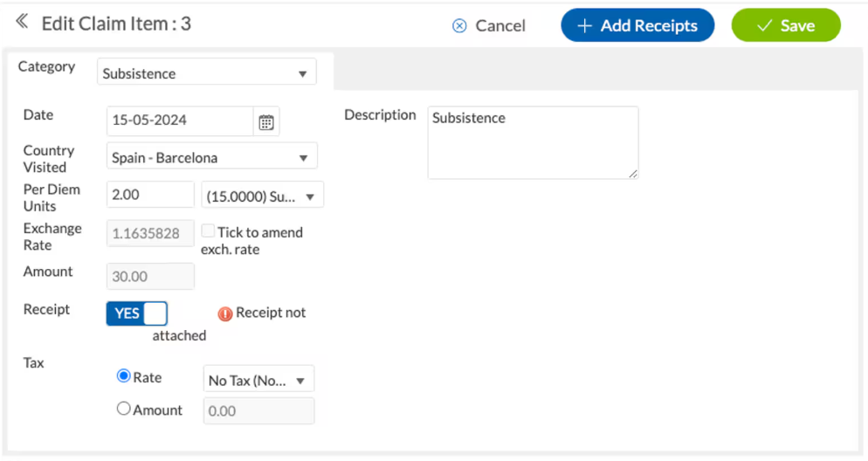Save the claim item
The width and height of the screenshot is (868, 461).
786,25
